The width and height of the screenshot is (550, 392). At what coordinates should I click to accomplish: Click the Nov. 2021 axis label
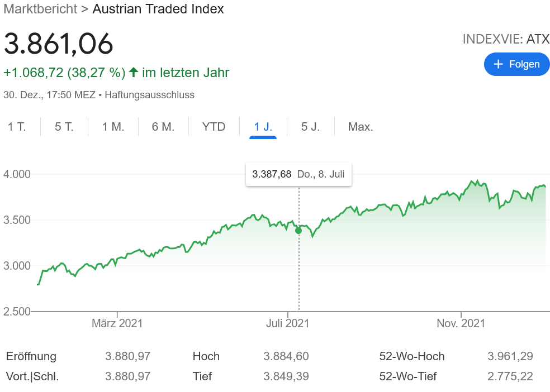click(x=461, y=323)
